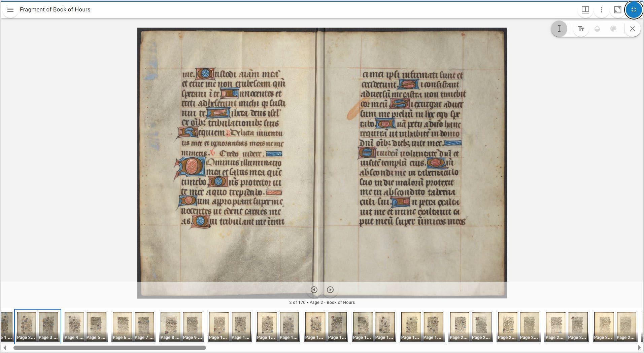Open the text color palette
Viewport: 644px width, 353px height.
pyautogui.click(x=613, y=29)
